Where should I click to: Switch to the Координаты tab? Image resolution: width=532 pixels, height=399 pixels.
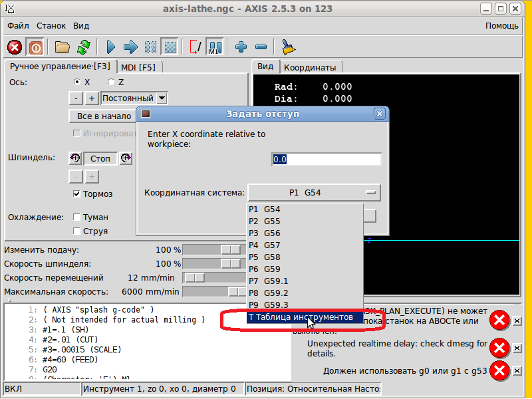(310, 67)
